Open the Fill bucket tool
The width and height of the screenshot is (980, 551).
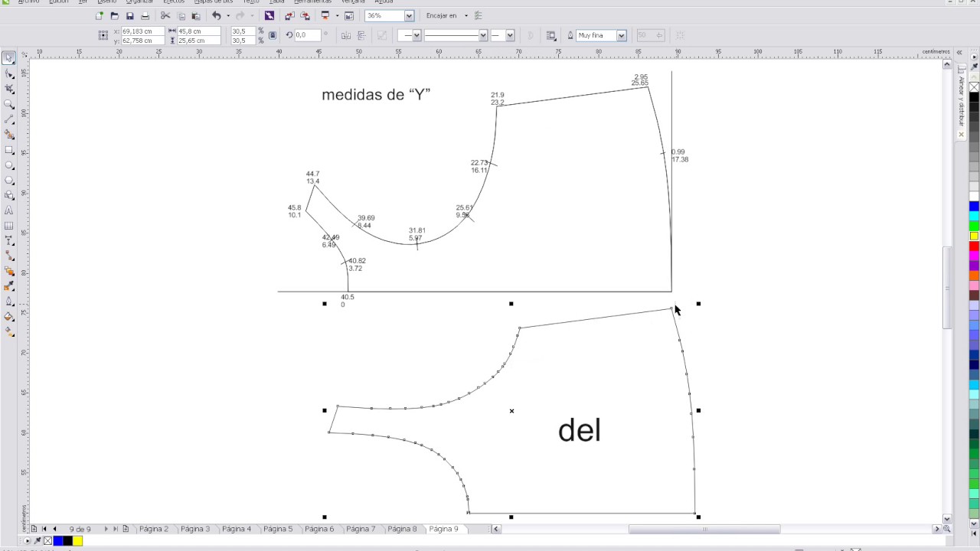click(x=9, y=317)
